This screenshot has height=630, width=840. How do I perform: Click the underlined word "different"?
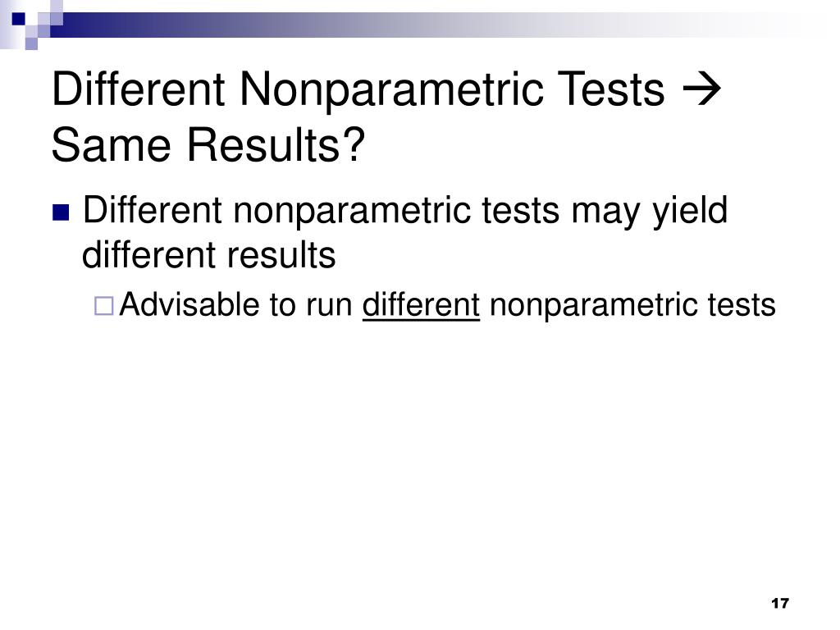[421, 305]
